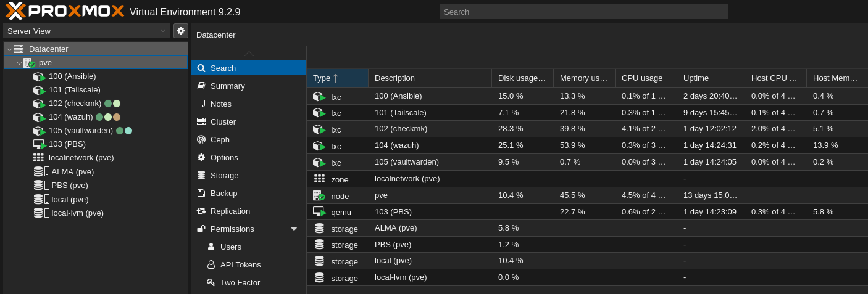Image resolution: width=868 pixels, height=294 pixels.
Task: Click the lxc icon in the 102 (checkmk) table row
Action: pyautogui.click(x=319, y=129)
